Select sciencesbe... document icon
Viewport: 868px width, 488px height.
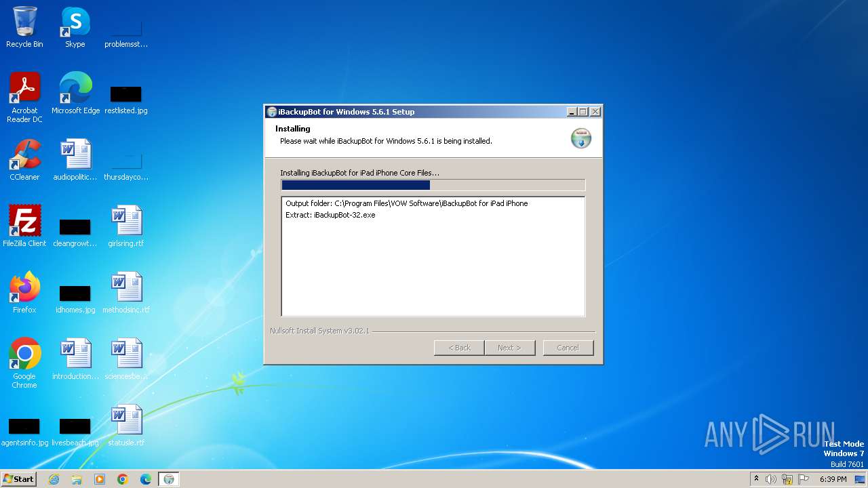pyautogui.click(x=126, y=359)
